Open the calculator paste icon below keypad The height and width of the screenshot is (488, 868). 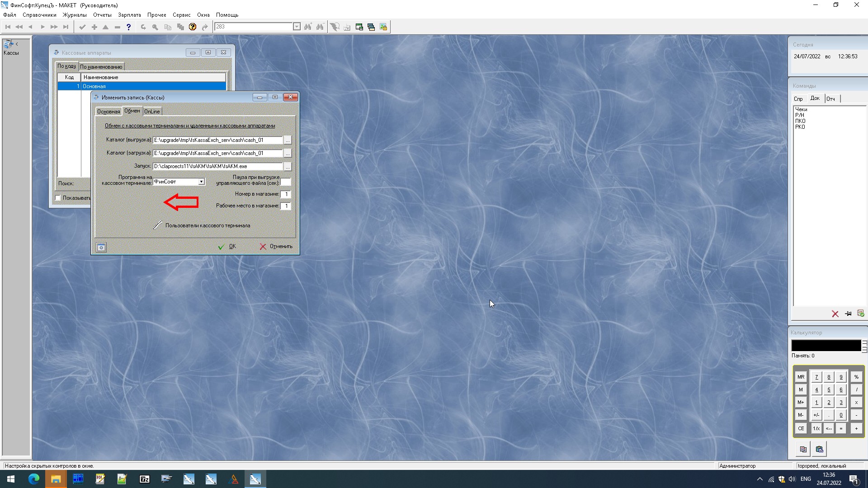pos(819,449)
